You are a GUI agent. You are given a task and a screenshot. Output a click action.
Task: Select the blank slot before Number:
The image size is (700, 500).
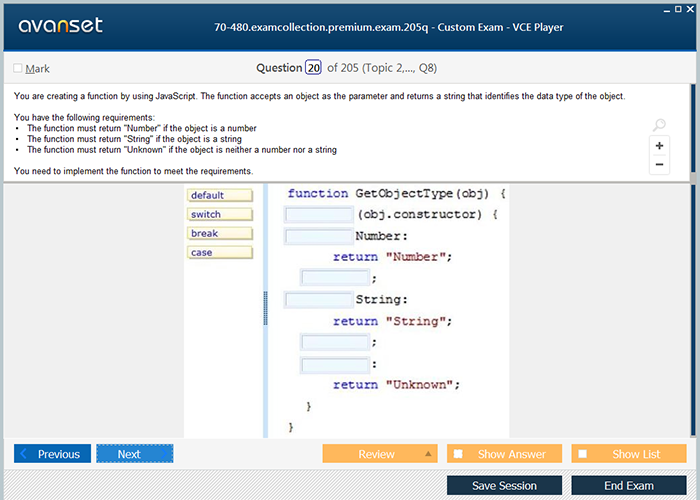click(x=319, y=236)
